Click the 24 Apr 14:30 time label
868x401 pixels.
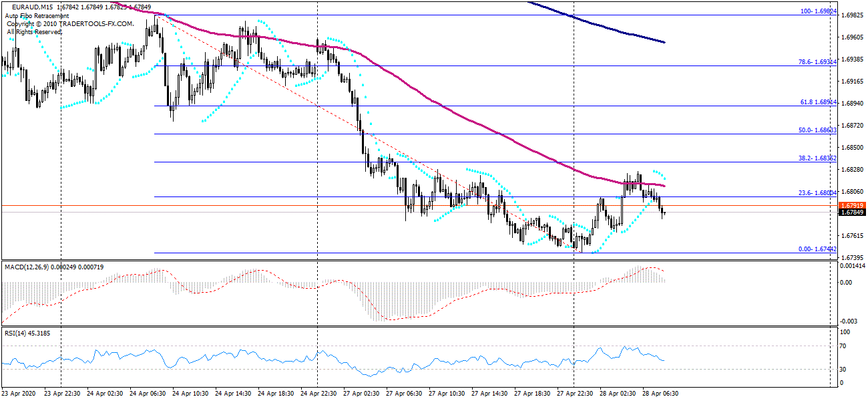pyautogui.click(x=234, y=394)
